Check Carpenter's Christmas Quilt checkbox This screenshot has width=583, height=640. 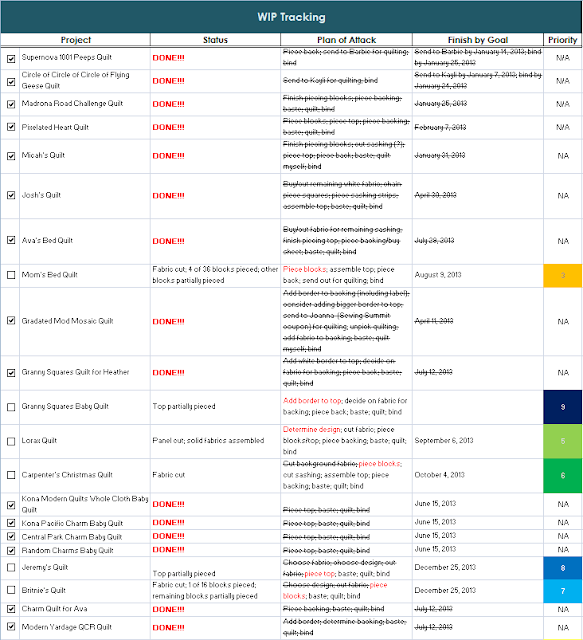point(11,475)
